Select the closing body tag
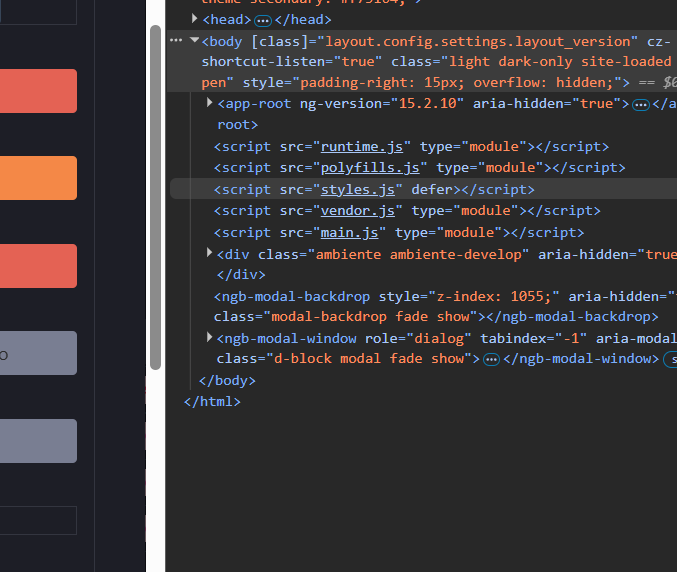The image size is (677, 572). click(228, 381)
